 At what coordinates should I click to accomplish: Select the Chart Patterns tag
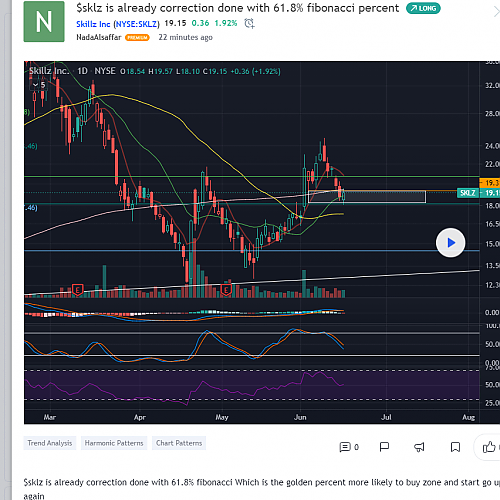tap(179, 443)
